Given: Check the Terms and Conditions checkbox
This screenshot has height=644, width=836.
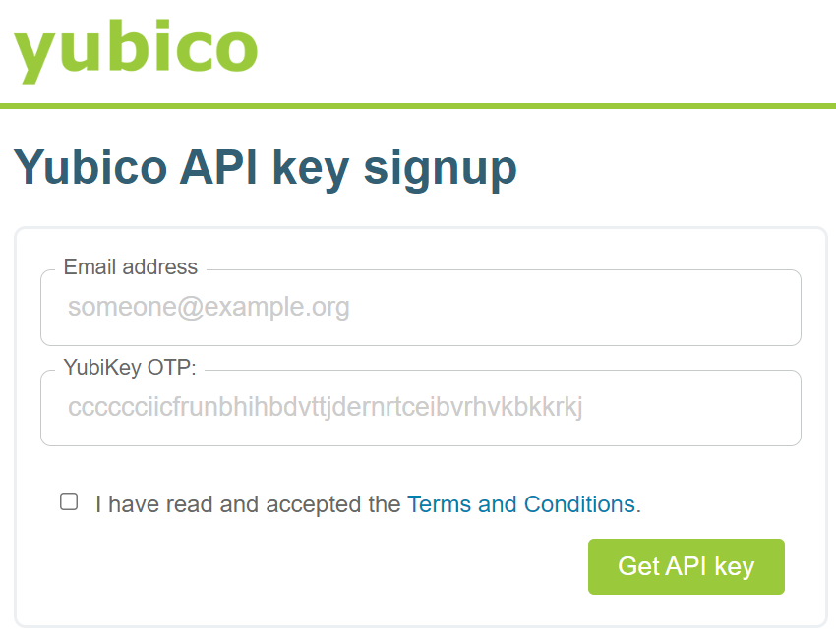Looking at the screenshot, I should click(69, 501).
